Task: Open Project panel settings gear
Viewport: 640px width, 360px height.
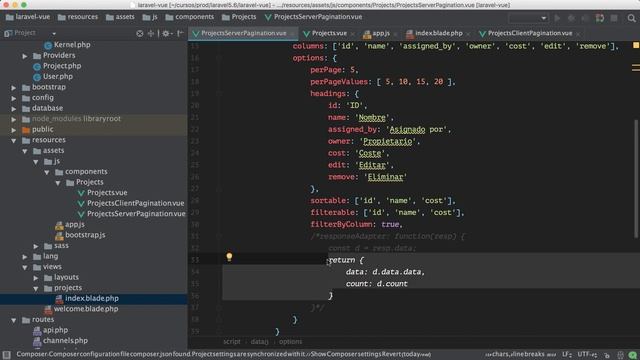Action: (x=166, y=33)
